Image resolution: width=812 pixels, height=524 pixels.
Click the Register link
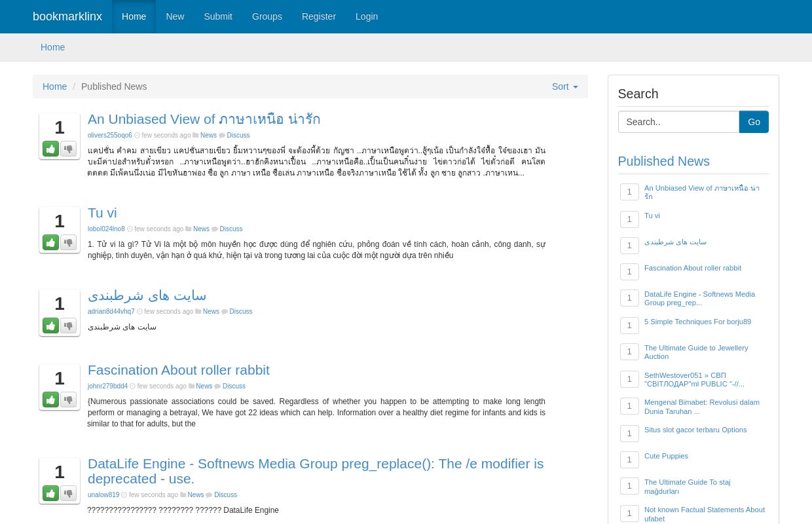[319, 16]
